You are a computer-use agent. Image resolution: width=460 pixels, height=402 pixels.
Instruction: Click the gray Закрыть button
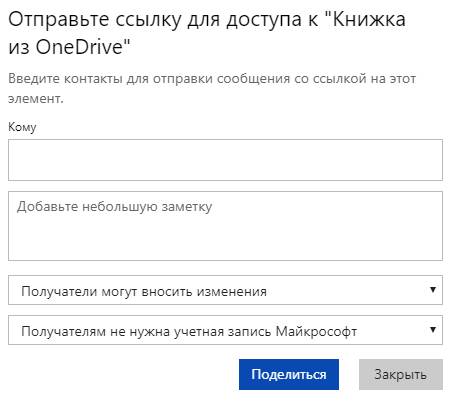click(401, 374)
